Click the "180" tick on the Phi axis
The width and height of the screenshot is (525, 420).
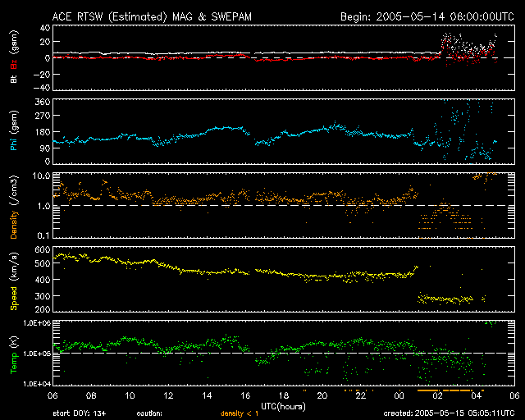click(x=43, y=132)
